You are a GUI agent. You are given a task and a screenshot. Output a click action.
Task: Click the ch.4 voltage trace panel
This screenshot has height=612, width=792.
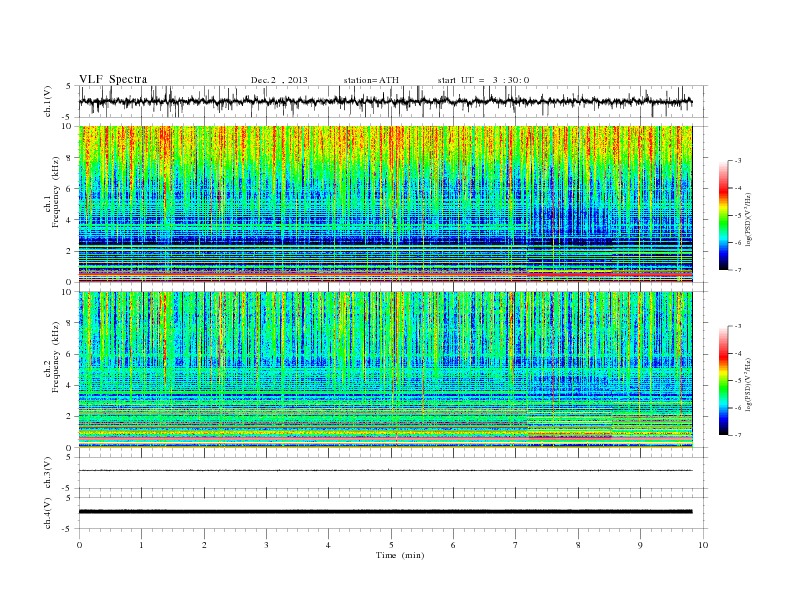(x=393, y=513)
